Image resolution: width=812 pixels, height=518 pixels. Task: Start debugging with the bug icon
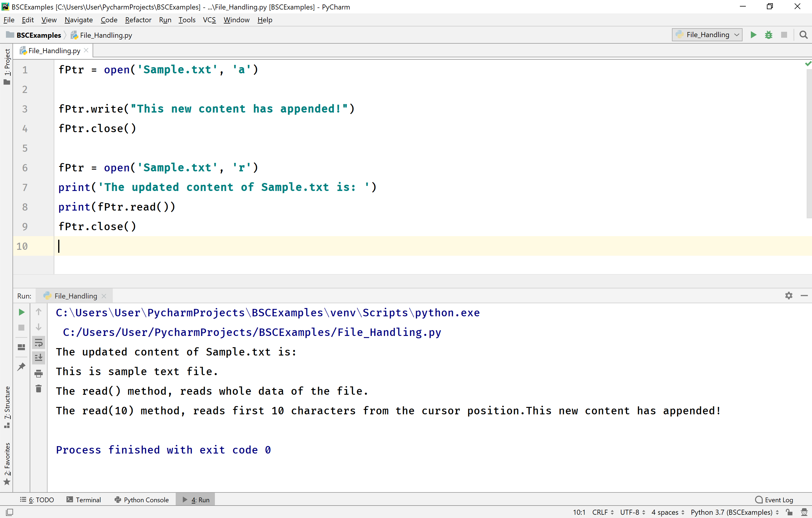[769, 35]
